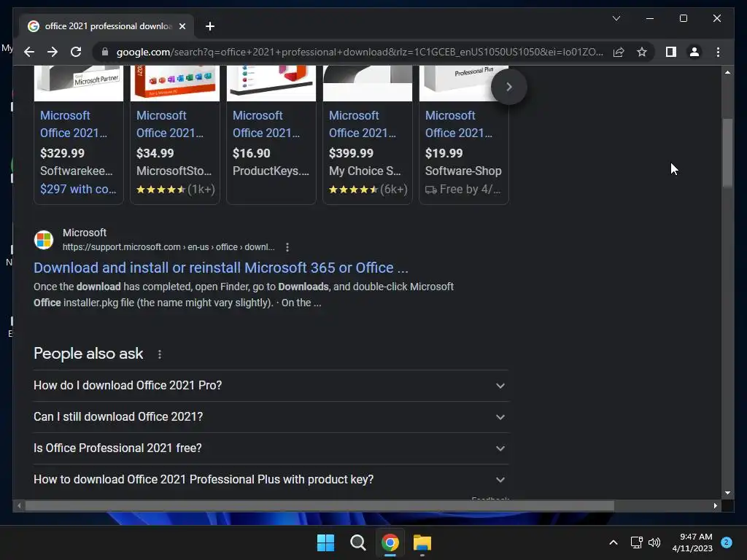Click the scroll-up arrow on the vertical scrollbar
Screen dimensions: 747x560
pyautogui.click(x=727, y=72)
